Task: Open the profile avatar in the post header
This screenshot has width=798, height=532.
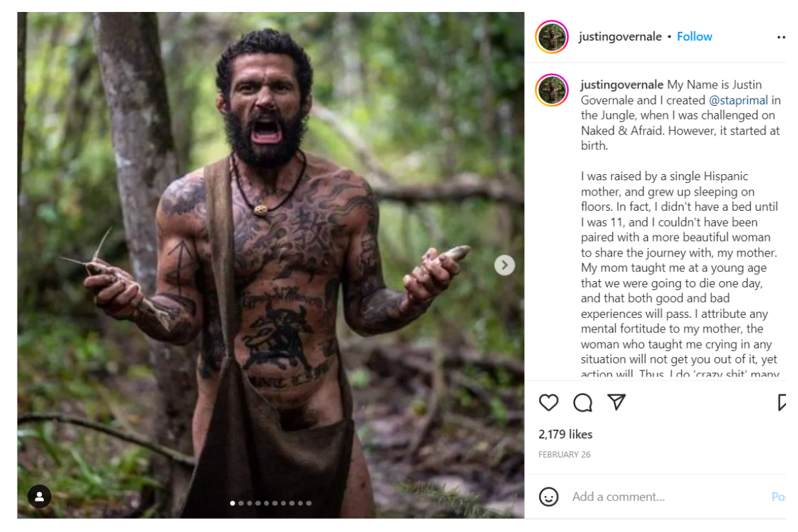Action: tap(552, 37)
